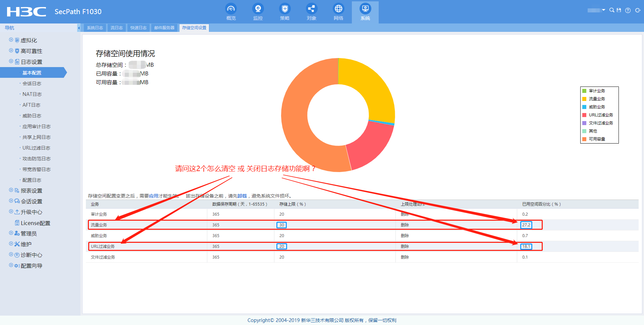Open the user account dropdown arrow
Screen dimensions: 644x325
point(603,10)
